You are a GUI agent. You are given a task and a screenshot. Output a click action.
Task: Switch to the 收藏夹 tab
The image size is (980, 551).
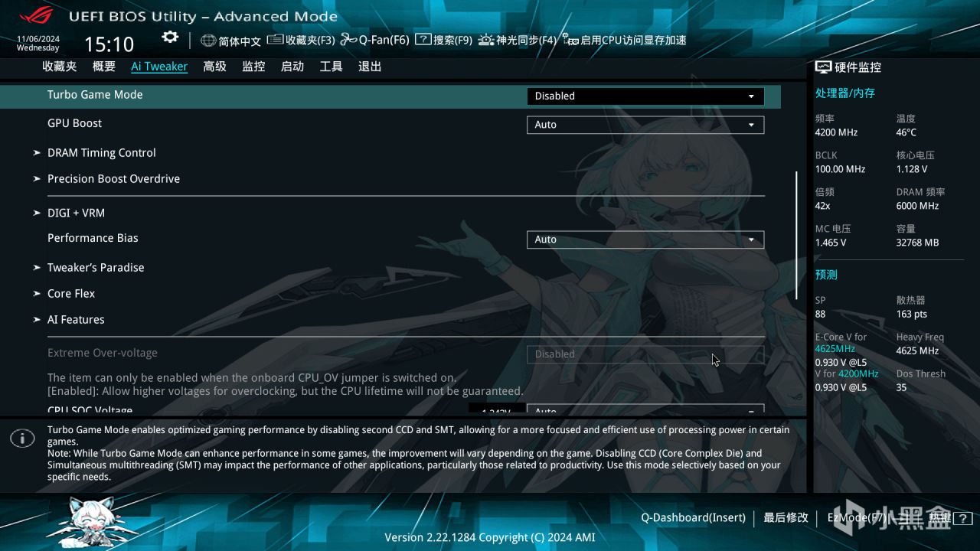pyautogui.click(x=60, y=67)
